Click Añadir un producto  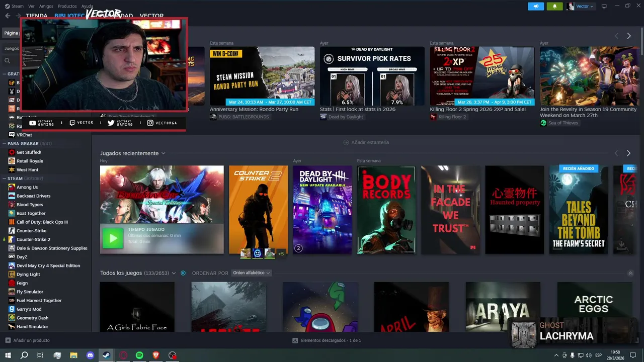(x=27, y=340)
